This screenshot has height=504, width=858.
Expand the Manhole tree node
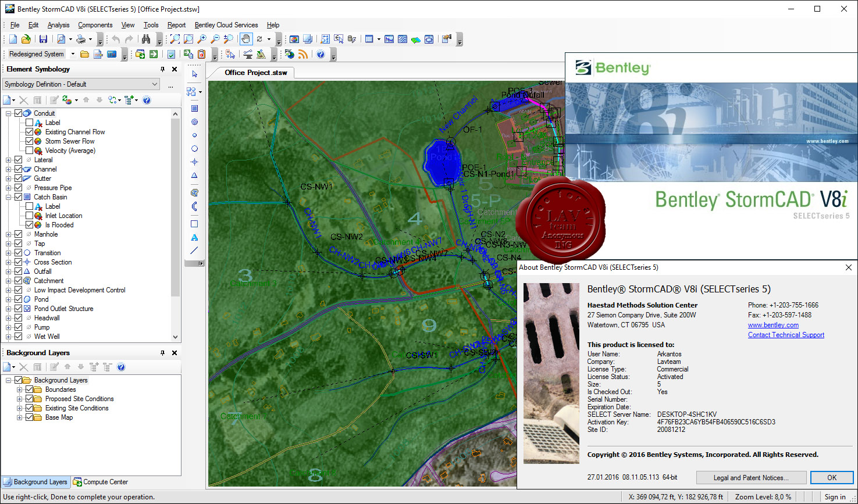tap(9, 234)
